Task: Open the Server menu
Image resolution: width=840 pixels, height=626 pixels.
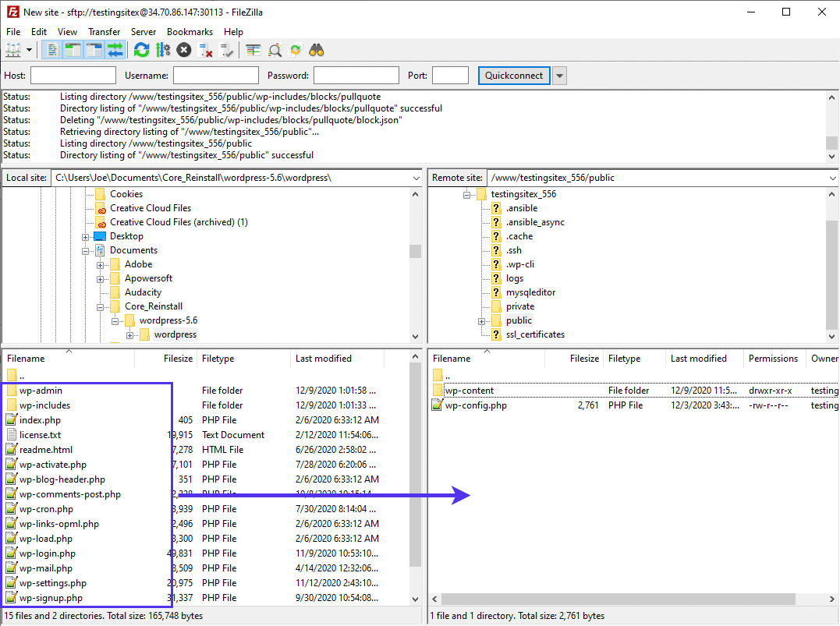Action: tap(144, 32)
